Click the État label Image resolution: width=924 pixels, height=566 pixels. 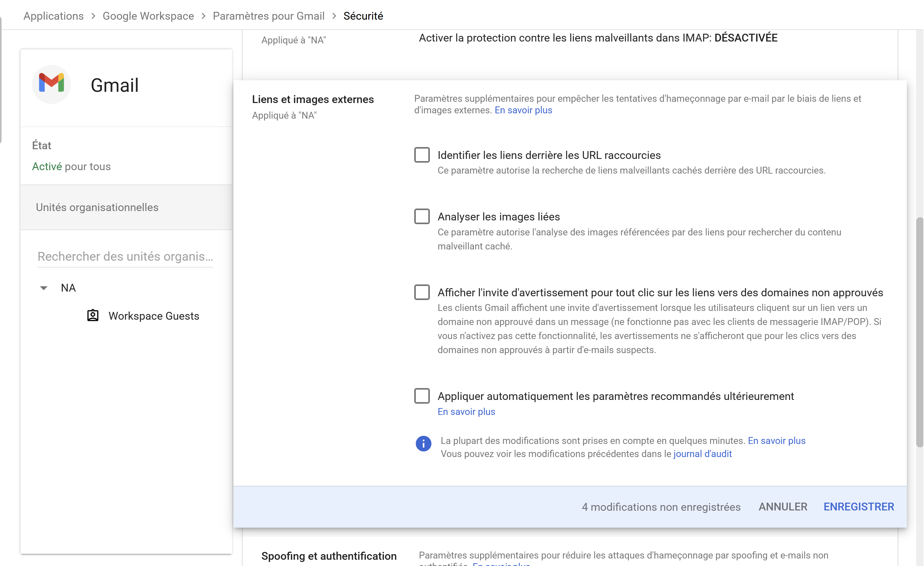(41, 145)
